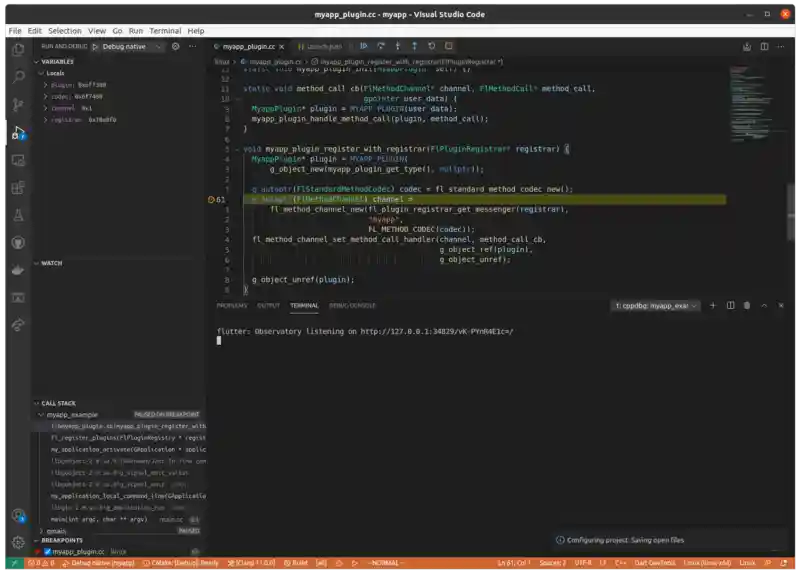The height and width of the screenshot is (574, 800).
Task: Open Source Control view in activity bar
Action: [x=18, y=104]
